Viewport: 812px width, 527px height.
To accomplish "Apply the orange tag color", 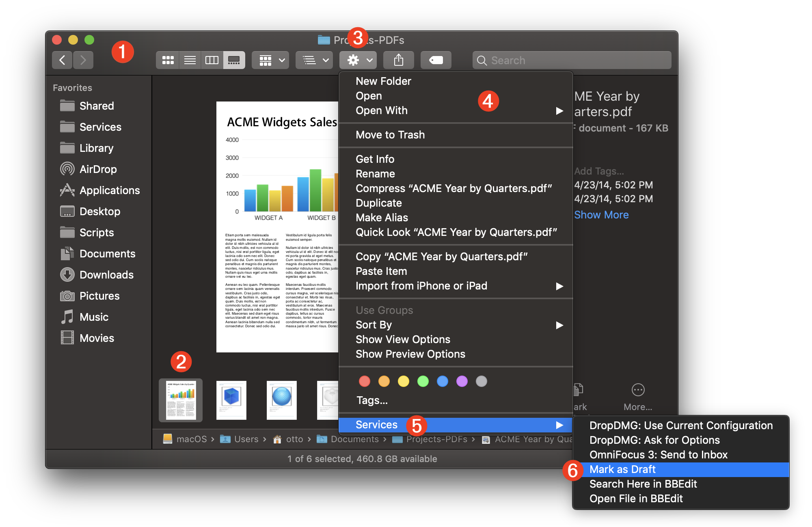I will click(384, 381).
